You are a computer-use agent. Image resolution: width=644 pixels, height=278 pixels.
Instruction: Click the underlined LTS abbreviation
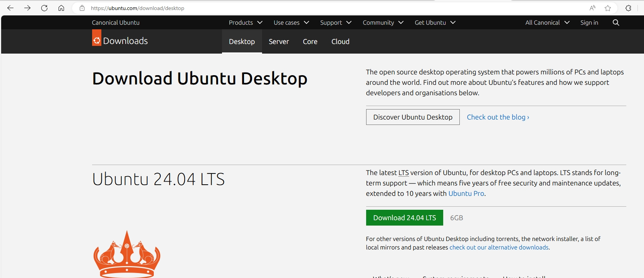[x=404, y=173]
